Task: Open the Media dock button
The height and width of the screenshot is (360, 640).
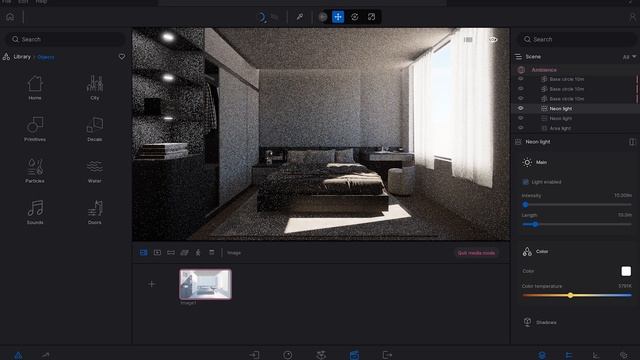Action: point(354,355)
